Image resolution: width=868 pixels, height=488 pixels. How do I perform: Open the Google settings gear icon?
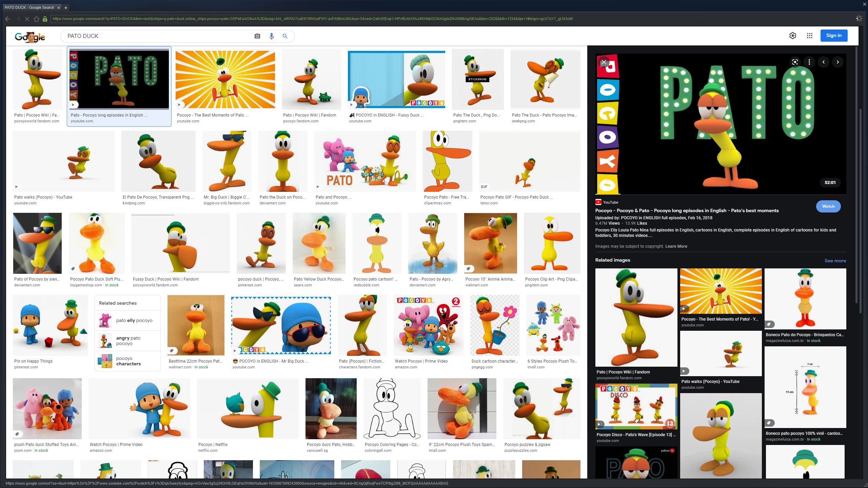click(x=792, y=36)
